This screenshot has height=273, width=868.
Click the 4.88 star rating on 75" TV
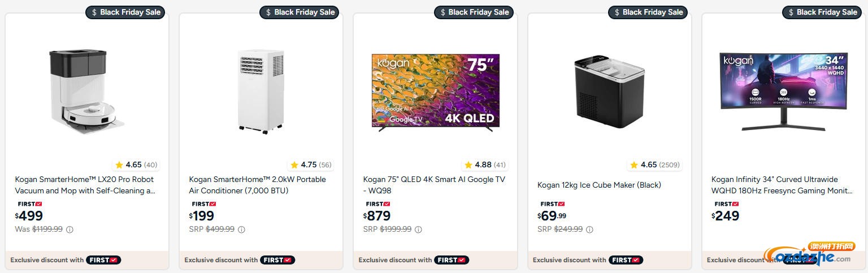(484, 165)
